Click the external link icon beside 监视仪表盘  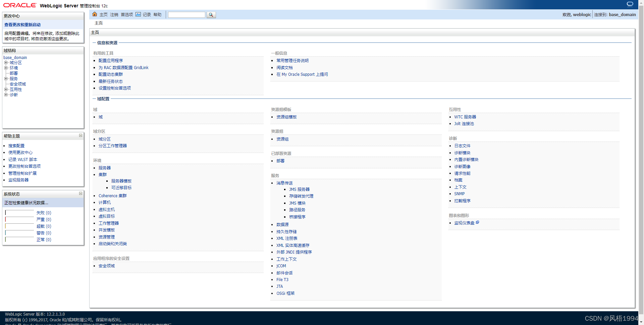tap(478, 222)
